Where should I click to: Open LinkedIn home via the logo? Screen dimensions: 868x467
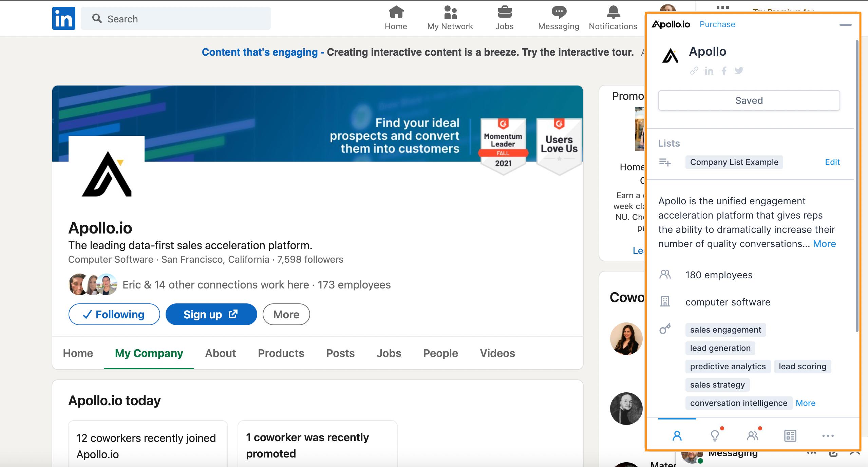pos(64,18)
